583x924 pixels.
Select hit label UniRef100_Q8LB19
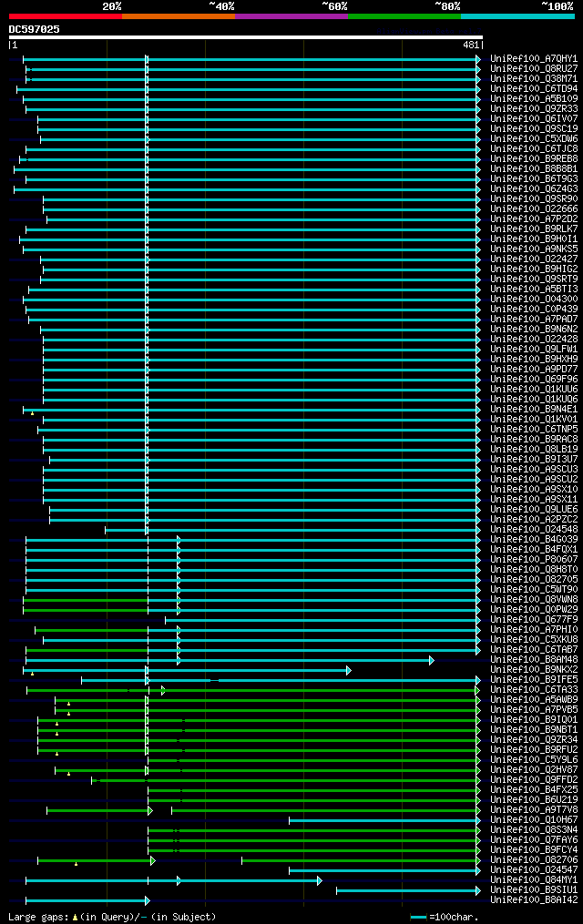click(x=534, y=450)
